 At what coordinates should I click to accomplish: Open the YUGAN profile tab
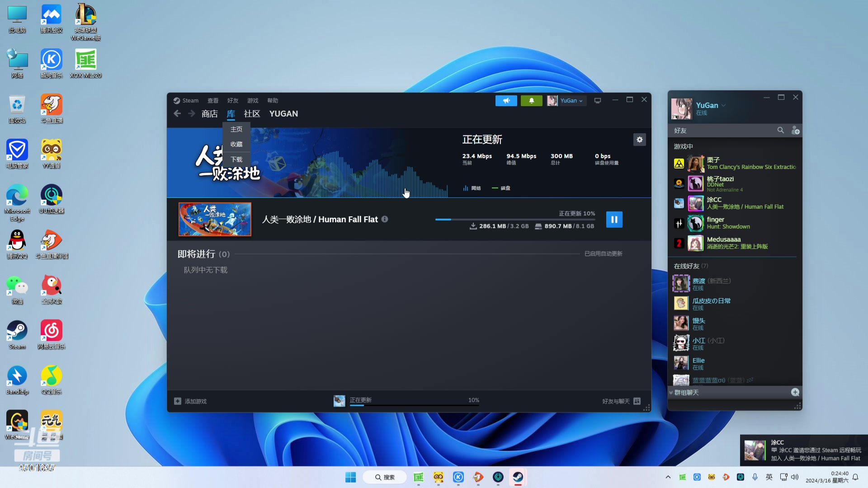pyautogui.click(x=283, y=114)
